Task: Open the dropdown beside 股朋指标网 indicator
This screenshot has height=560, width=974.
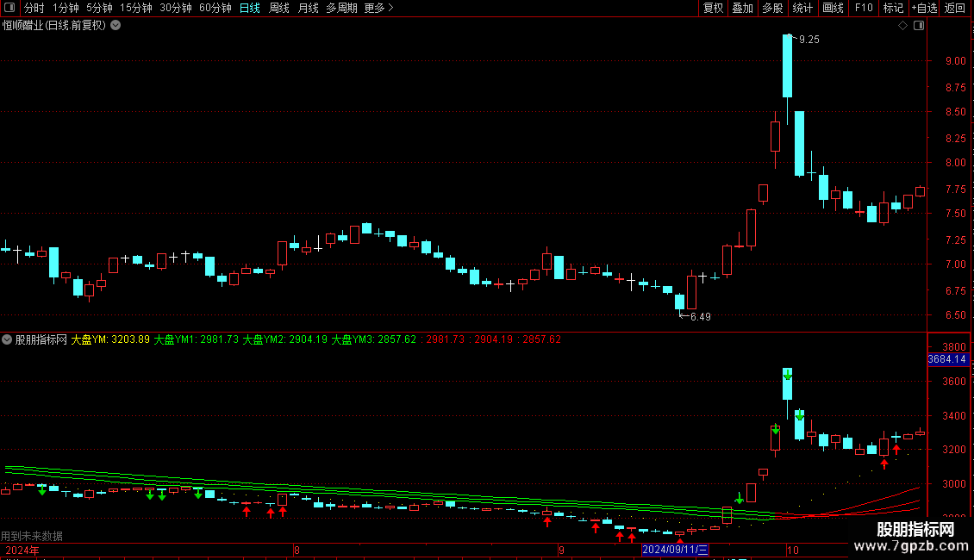Action: pyautogui.click(x=7, y=339)
